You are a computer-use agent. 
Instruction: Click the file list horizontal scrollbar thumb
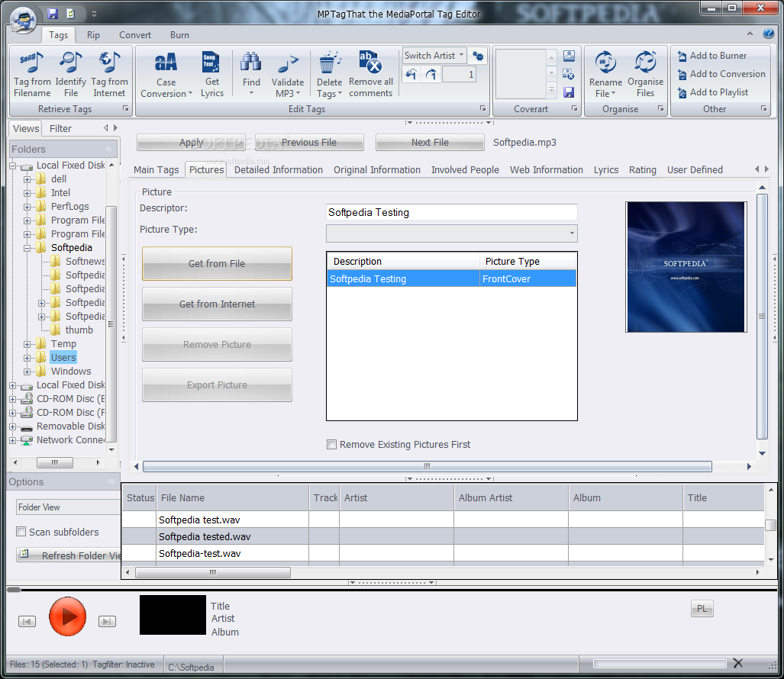coord(213,572)
